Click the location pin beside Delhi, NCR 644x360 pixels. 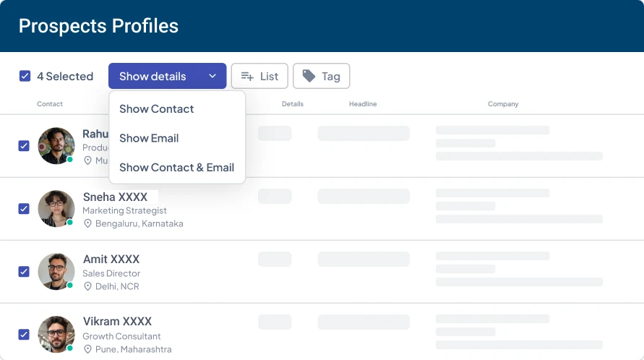click(x=88, y=286)
